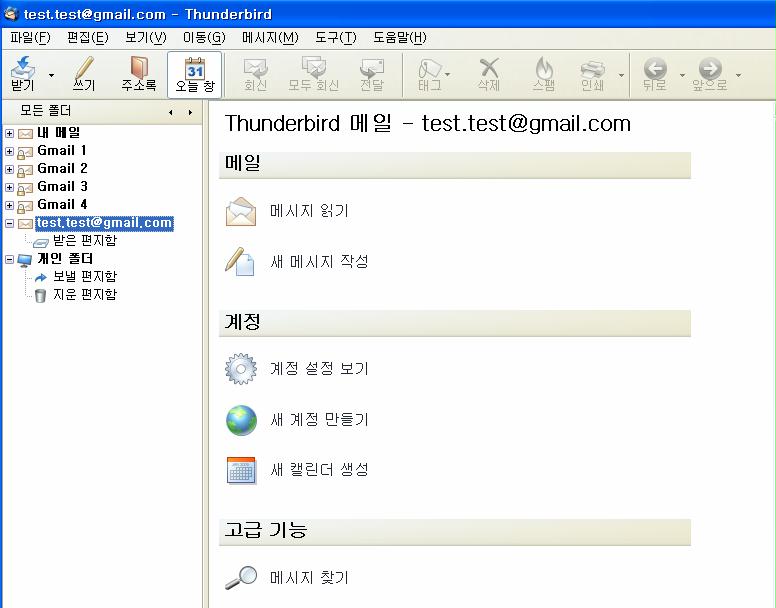Open the 앞으로 history dropdown arrow

pyautogui.click(x=738, y=75)
